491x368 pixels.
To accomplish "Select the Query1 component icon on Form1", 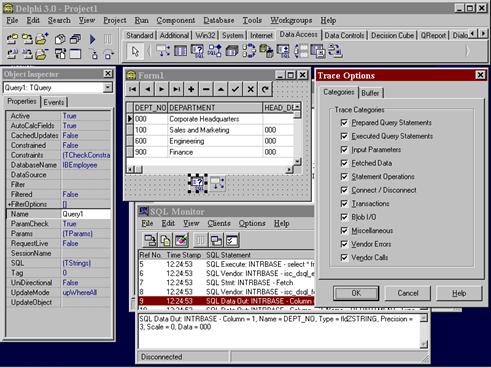I will 198,183.
